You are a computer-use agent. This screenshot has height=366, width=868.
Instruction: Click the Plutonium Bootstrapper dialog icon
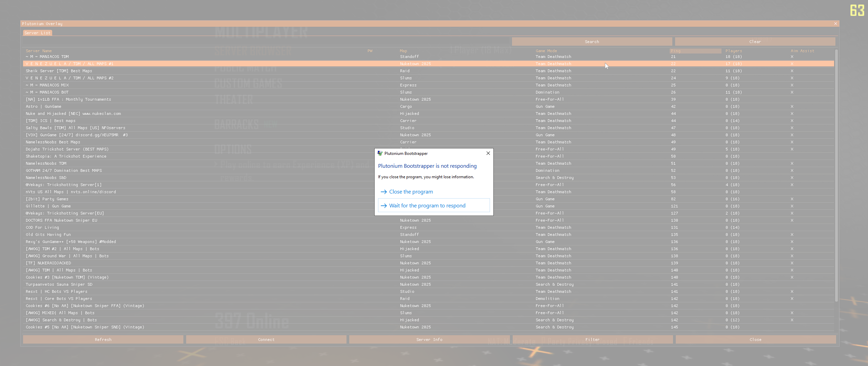point(380,154)
